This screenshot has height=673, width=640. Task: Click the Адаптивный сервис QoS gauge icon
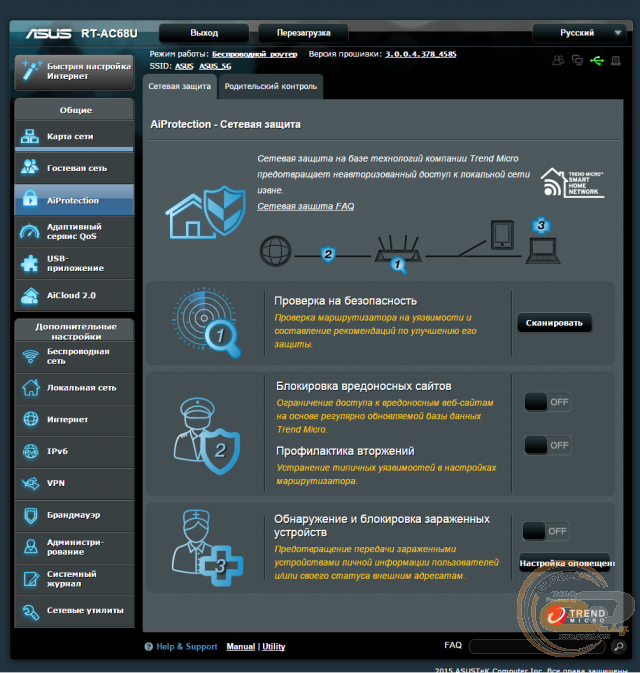pyautogui.click(x=30, y=231)
